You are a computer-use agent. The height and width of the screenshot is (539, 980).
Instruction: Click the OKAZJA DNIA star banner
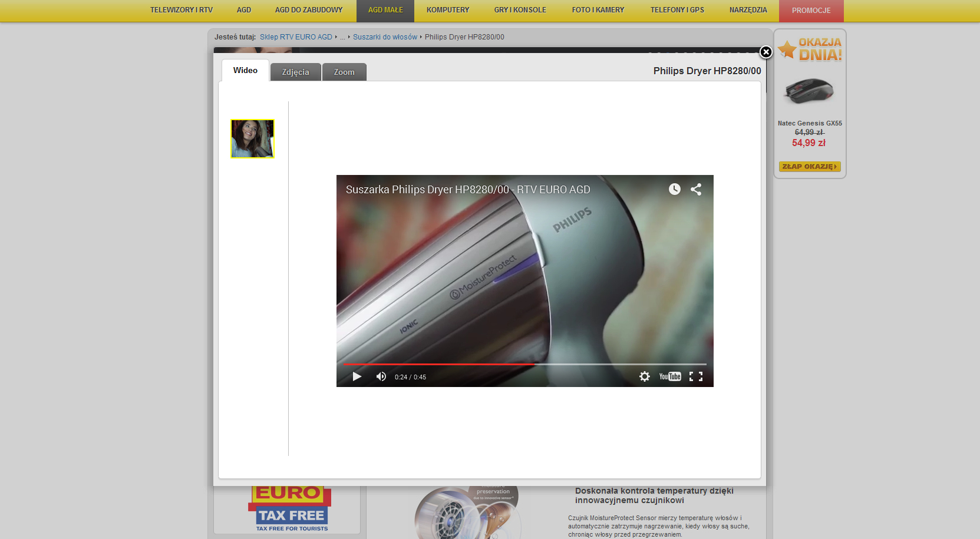pyautogui.click(x=810, y=49)
